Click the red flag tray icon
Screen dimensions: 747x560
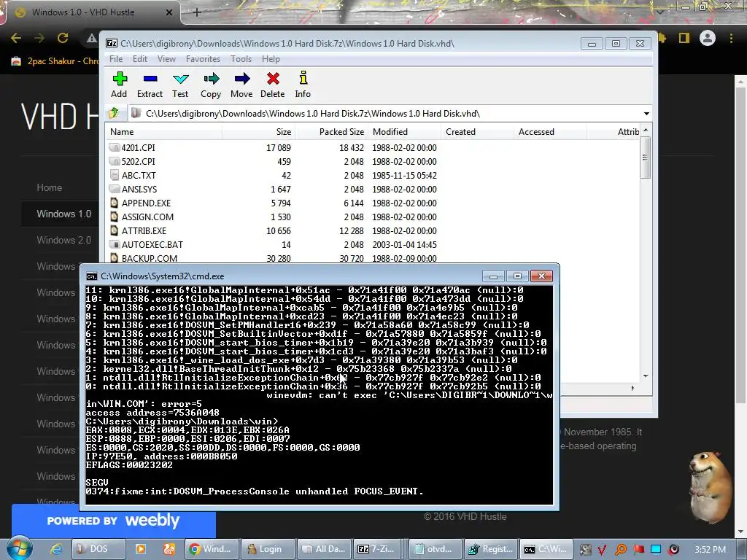638,550
